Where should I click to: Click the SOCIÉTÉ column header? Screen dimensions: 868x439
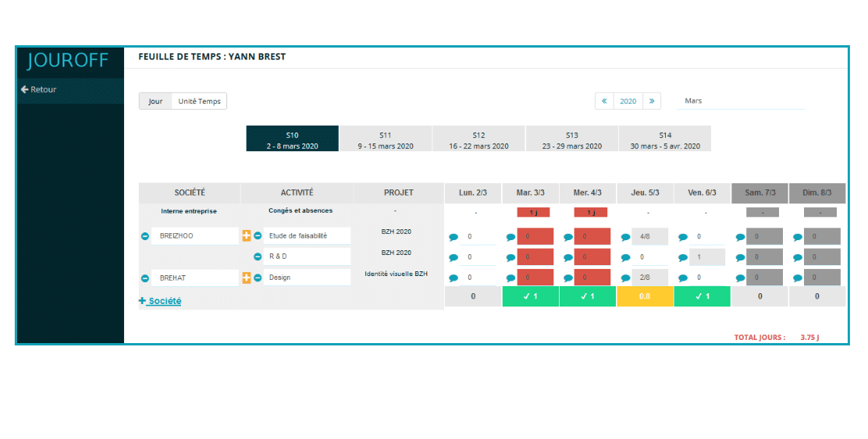(x=190, y=193)
